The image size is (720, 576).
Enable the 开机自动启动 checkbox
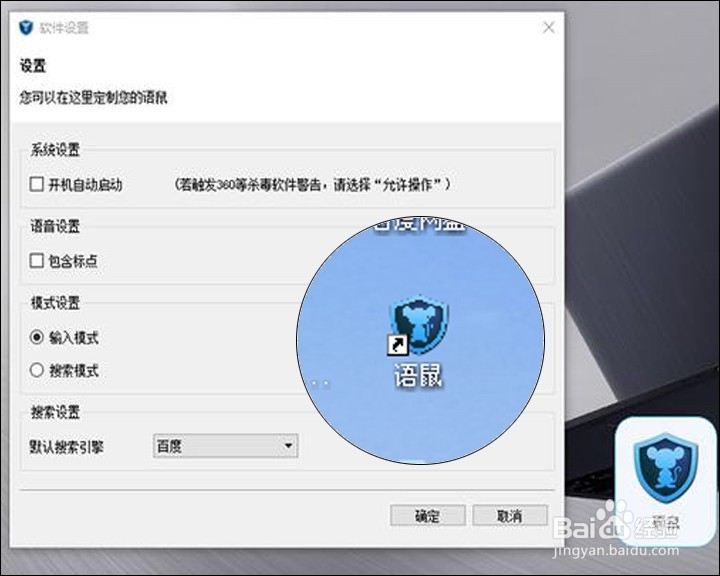pos(37,184)
